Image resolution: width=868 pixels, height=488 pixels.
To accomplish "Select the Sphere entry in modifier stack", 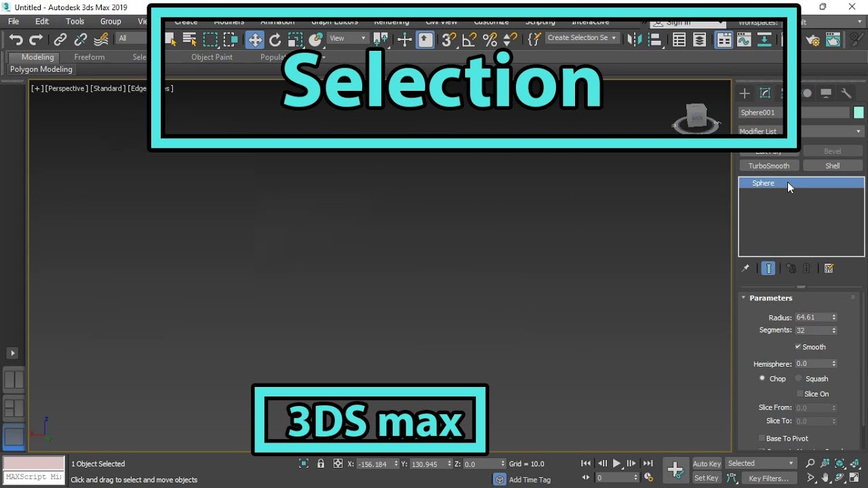I will tap(802, 183).
